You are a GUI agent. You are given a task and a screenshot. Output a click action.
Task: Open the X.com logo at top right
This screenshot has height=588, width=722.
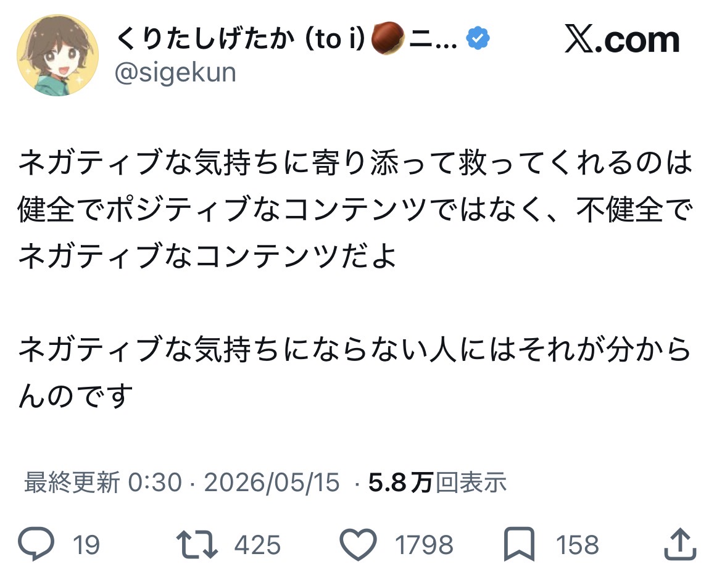(622, 39)
